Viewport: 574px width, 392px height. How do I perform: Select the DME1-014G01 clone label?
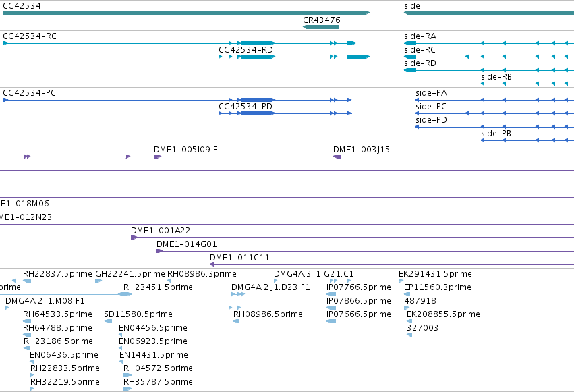point(187,244)
